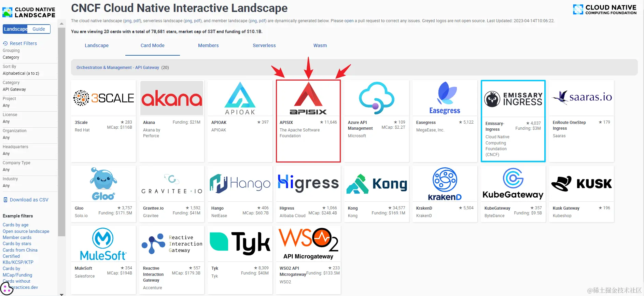The width and height of the screenshot is (644, 296).
Task: Open the MuleSoft logo card
Action: pos(103,244)
